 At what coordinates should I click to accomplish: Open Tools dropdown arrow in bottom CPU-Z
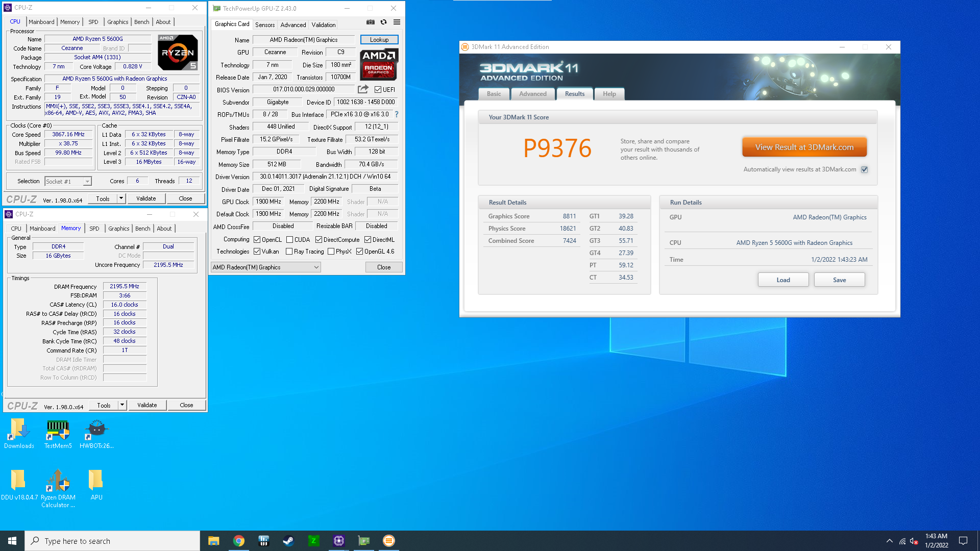[122, 405]
